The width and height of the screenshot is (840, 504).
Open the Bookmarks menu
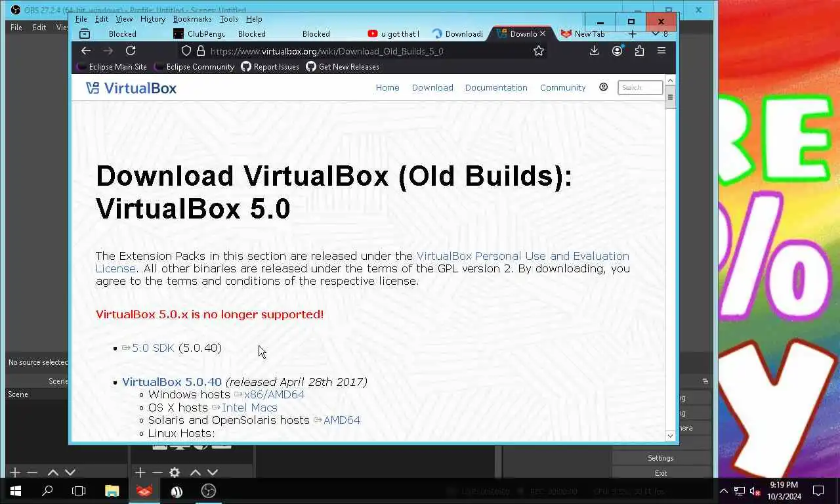[192, 19]
